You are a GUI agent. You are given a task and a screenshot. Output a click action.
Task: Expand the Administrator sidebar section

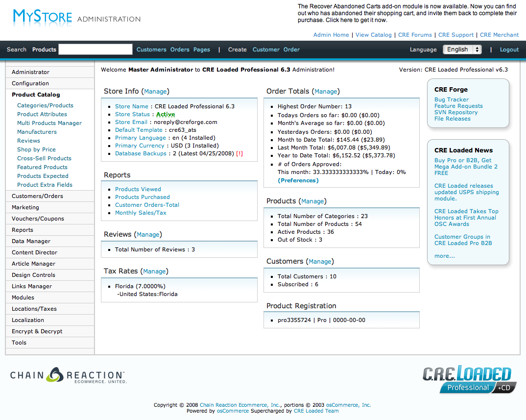[50, 72]
